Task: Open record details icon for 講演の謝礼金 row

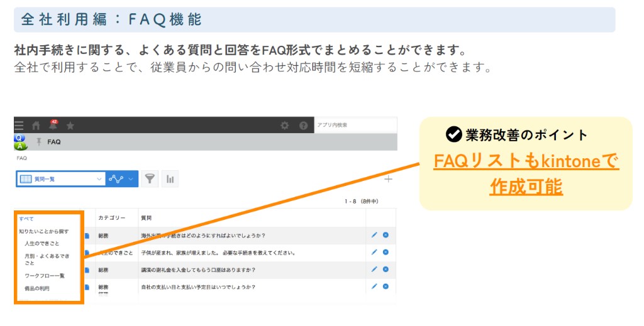Action: (87, 270)
